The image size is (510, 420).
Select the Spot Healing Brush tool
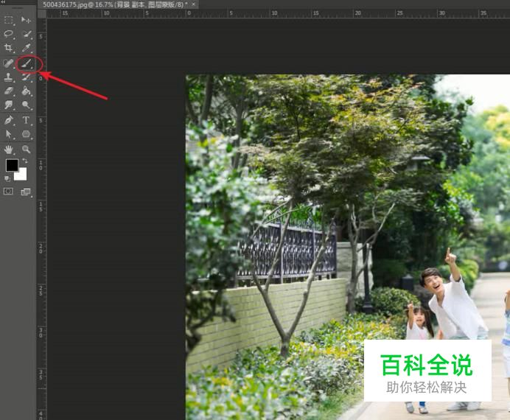8,63
